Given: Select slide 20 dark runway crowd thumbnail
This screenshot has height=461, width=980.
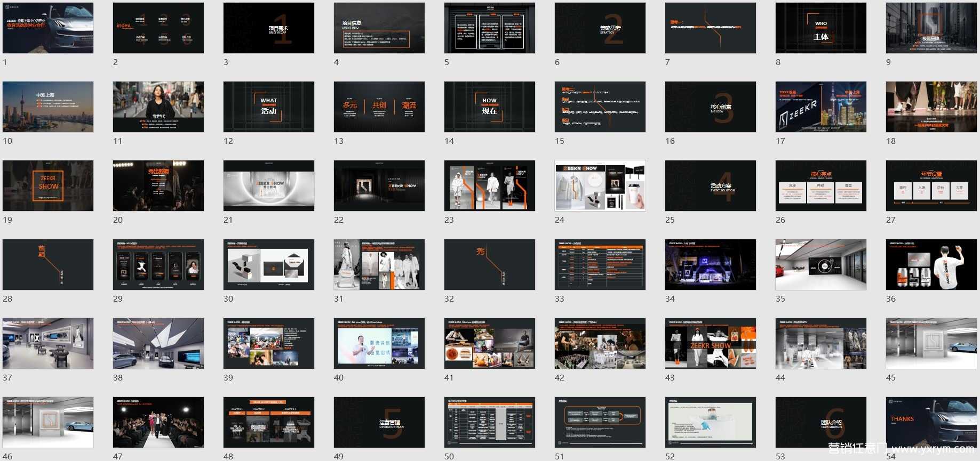Looking at the screenshot, I should click(158, 185).
